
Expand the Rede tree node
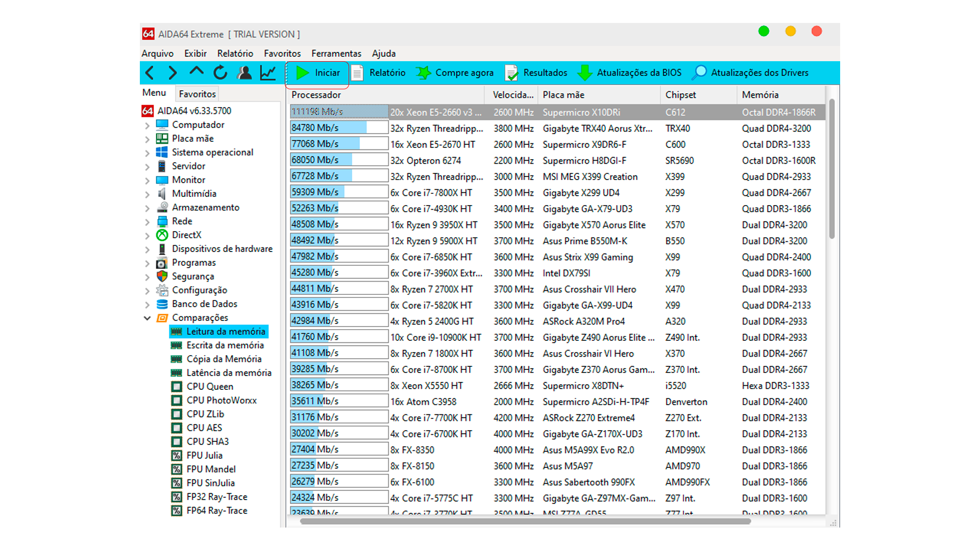coord(147,222)
